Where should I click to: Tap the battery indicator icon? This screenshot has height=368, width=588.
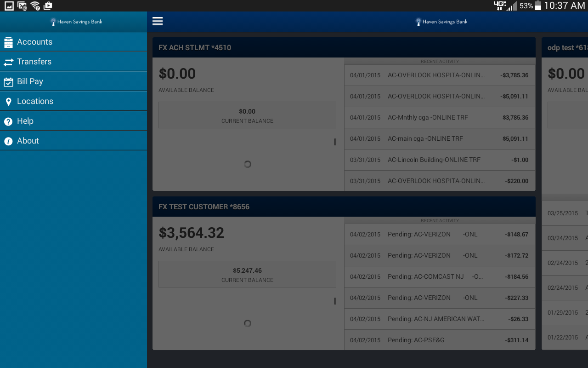pyautogui.click(x=538, y=6)
